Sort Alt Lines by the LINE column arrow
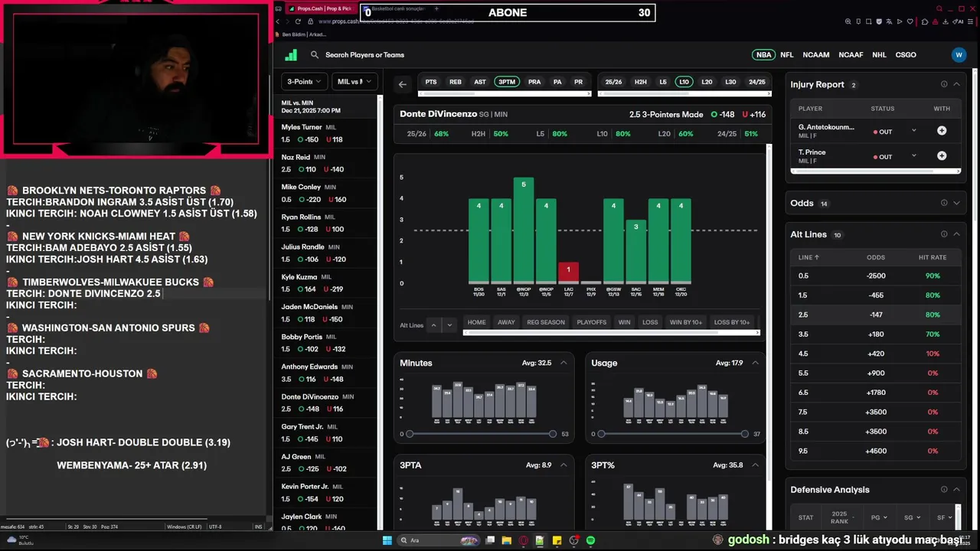The image size is (980, 551). pos(817,257)
